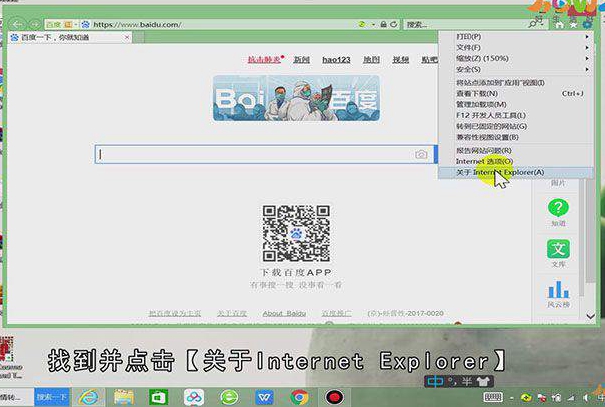Screen dimensions: 605x407
Task: Select 兼容性视图设置(B) menu entry
Action: click(516, 137)
